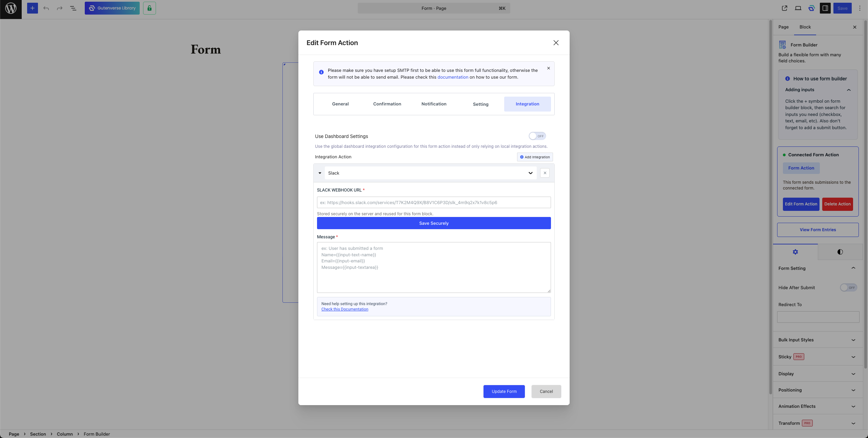Click the Column breadcrumb item
Viewport: 868px width, 438px height.
click(x=65, y=434)
